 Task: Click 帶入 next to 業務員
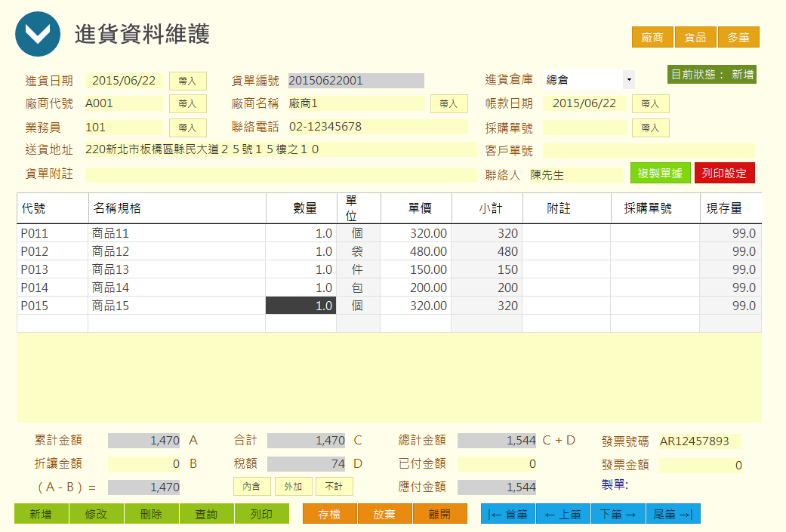187,128
